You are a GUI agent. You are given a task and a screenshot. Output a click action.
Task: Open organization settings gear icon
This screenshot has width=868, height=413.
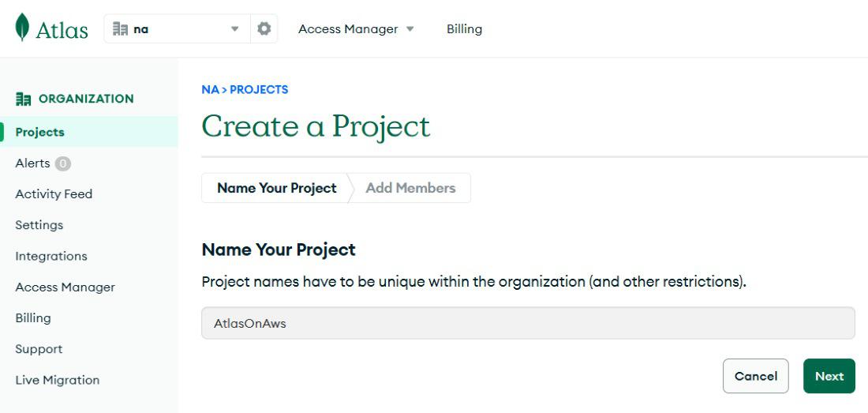[264, 28]
